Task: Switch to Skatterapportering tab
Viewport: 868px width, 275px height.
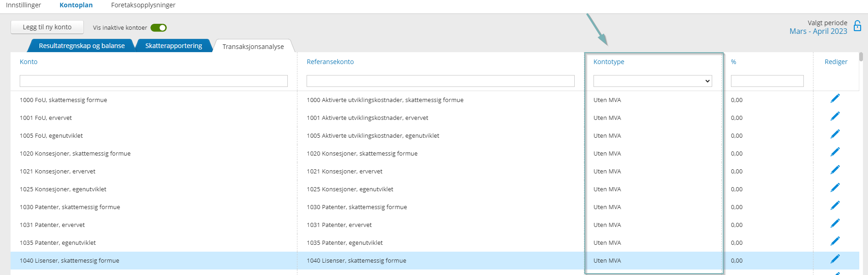Action: 174,46
